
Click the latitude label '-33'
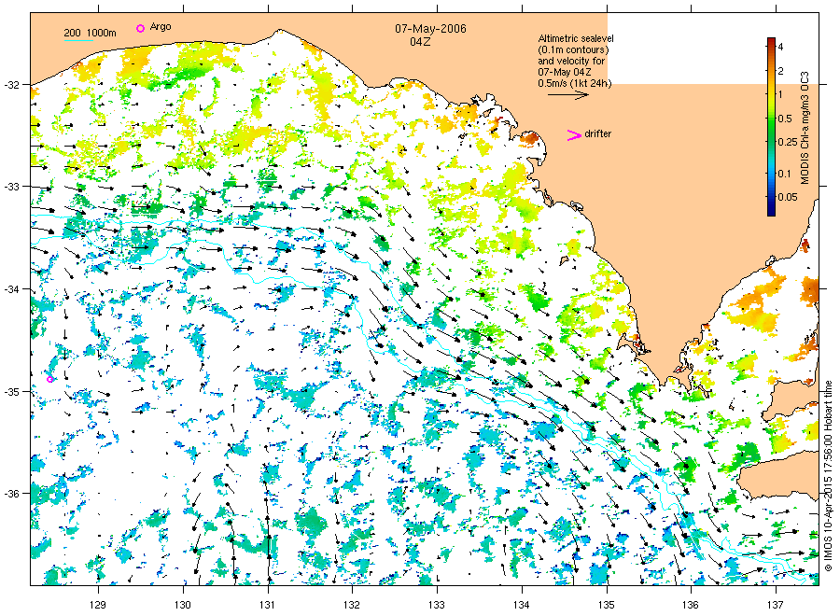point(11,187)
